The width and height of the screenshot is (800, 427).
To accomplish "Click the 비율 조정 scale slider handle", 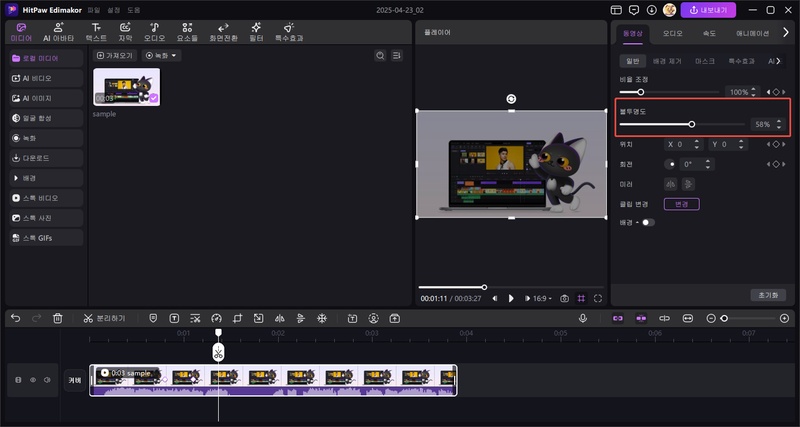I will click(x=641, y=92).
